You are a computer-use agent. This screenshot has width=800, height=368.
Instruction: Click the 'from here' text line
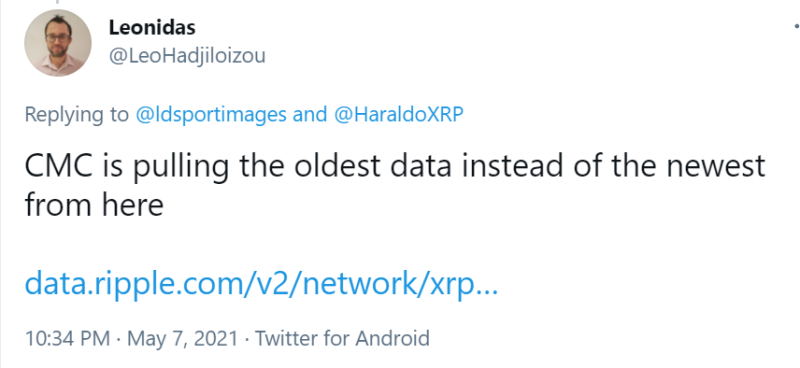point(94,205)
